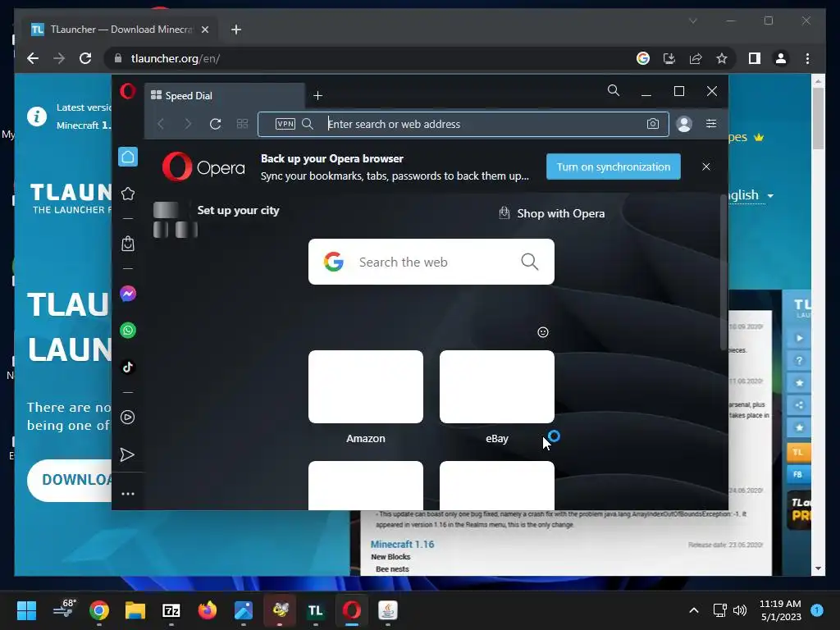Click the weather widget showing 68°
Image resolution: width=840 pixels, height=630 pixels.
point(64,609)
